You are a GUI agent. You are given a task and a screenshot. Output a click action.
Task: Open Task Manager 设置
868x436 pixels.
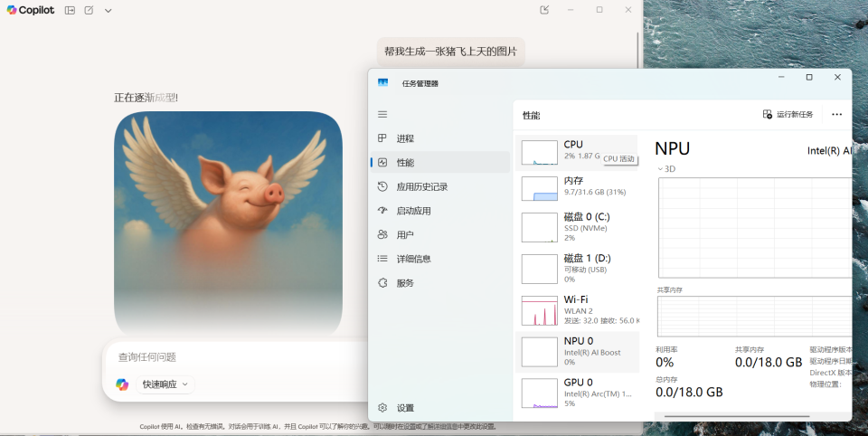pyautogui.click(x=440, y=408)
